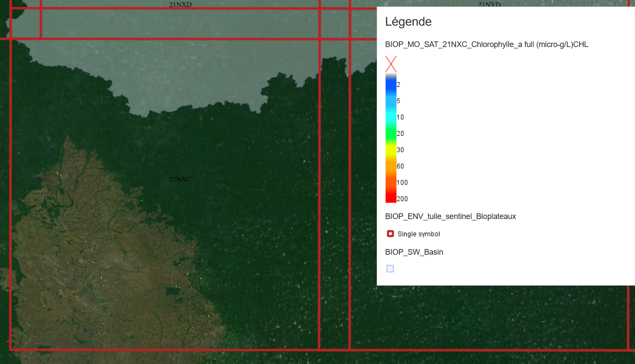Pick the dark blue color near value 2
The width and height of the screenshot is (635, 364).
tap(391, 84)
